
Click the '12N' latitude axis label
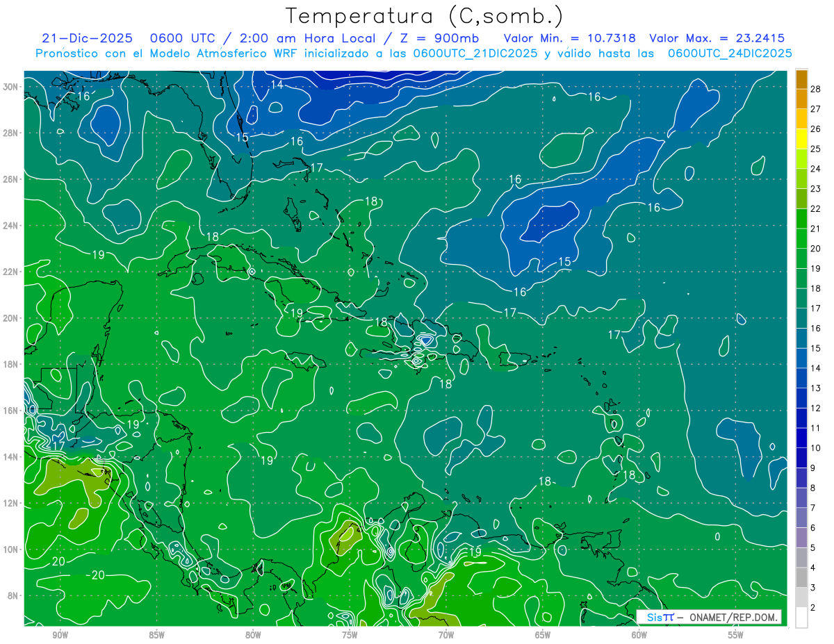click(10, 503)
